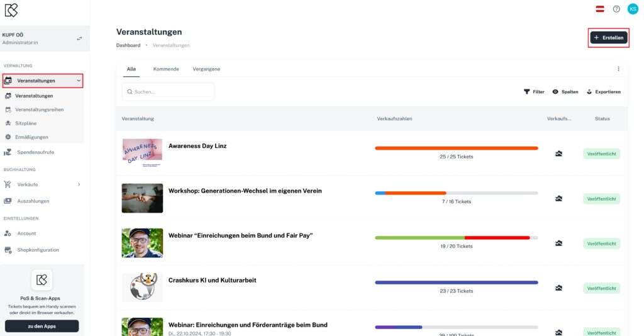Click the 7 / 16 Tickets progress bar
The width and height of the screenshot is (644, 336).
point(457,193)
